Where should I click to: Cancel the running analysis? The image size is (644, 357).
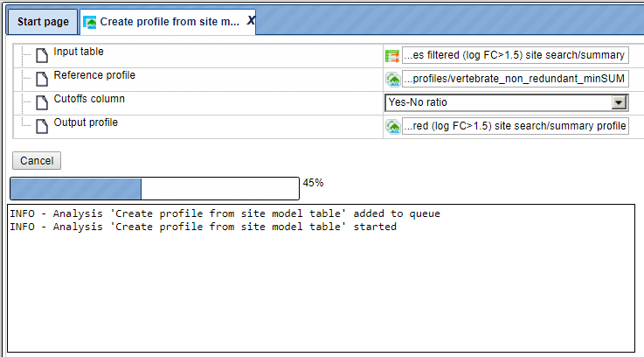[x=37, y=160]
